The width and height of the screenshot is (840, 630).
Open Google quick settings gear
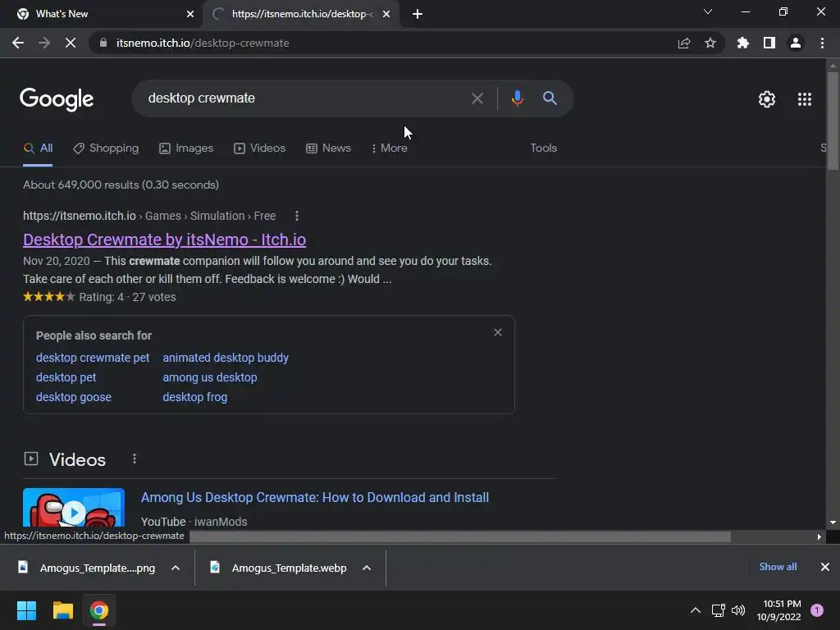(x=767, y=99)
